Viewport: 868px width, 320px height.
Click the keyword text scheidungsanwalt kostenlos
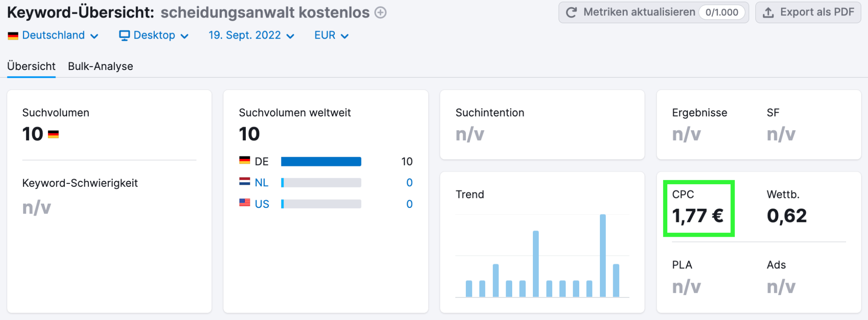click(x=265, y=13)
